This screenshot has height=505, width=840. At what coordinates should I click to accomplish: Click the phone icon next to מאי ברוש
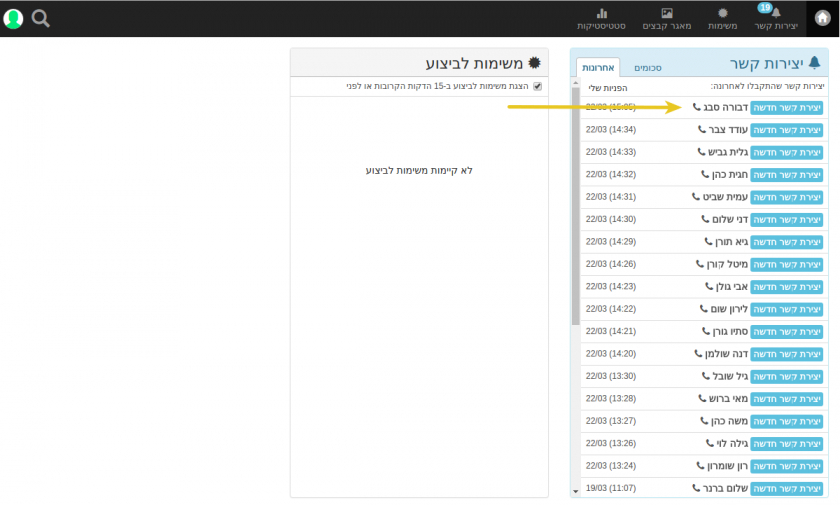[702, 398]
